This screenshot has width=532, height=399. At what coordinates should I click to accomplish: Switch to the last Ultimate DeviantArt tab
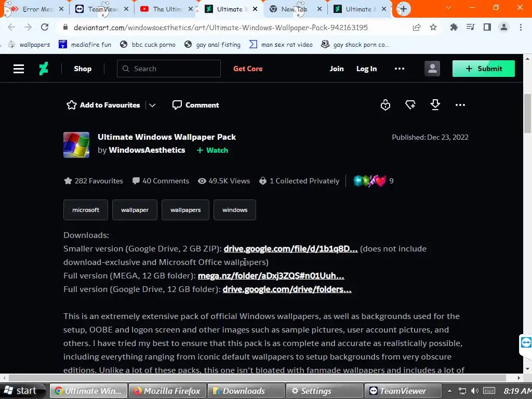[359, 9]
